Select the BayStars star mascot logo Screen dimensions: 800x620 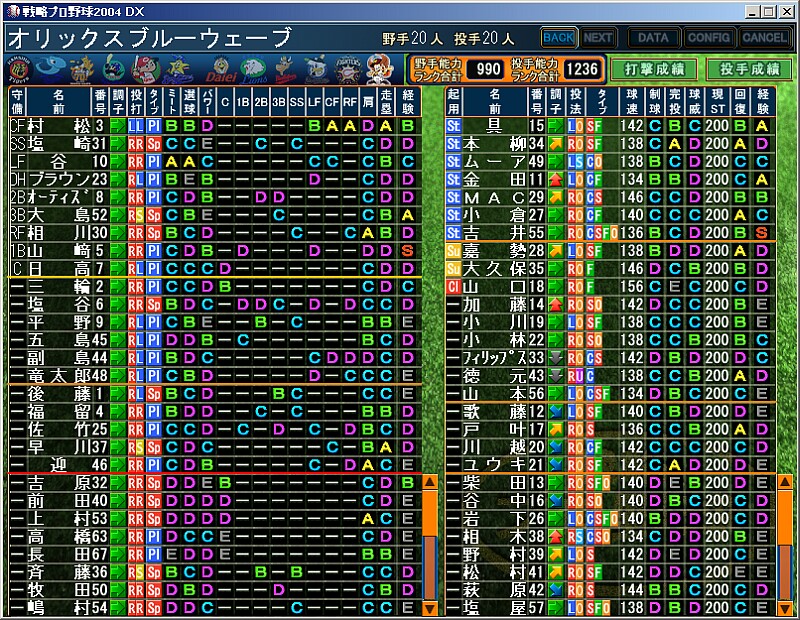tap(177, 69)
